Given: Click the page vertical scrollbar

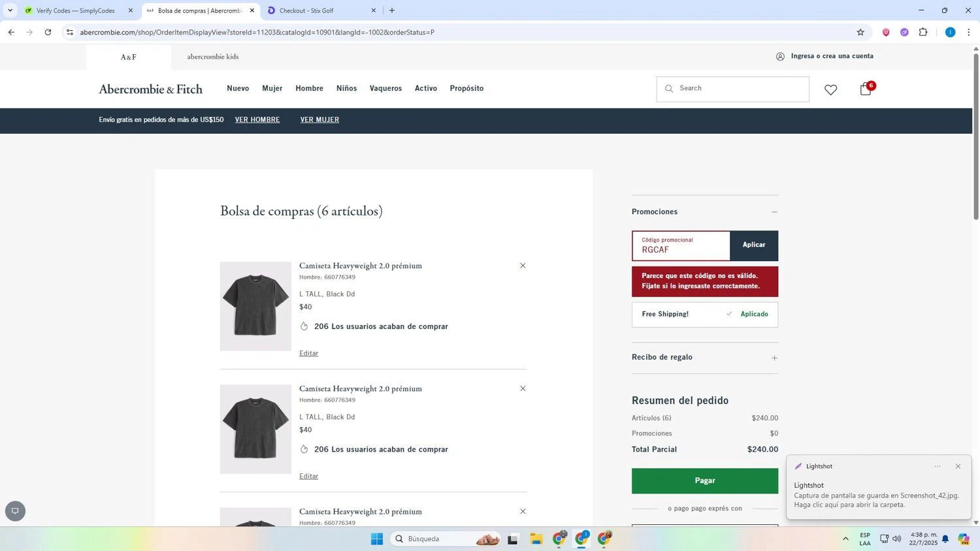Looking at the screenshot, I should pos(976,136).
